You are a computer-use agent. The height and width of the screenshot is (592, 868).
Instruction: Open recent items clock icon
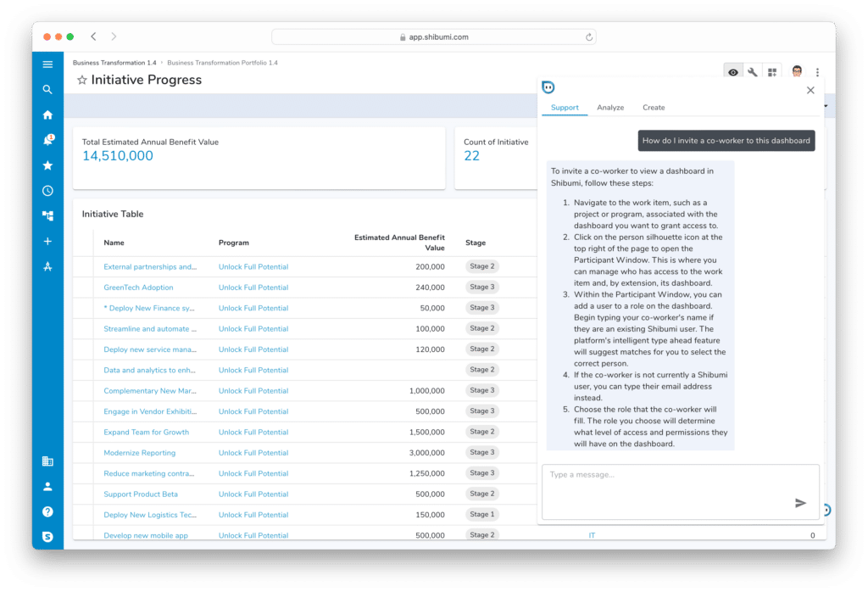tap(47, 191)
